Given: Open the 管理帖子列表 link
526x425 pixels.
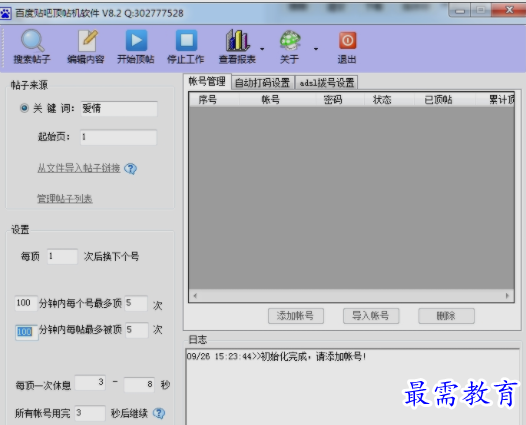Looking at the screenshot, I should pyautogui.click(x=65, y=199).
